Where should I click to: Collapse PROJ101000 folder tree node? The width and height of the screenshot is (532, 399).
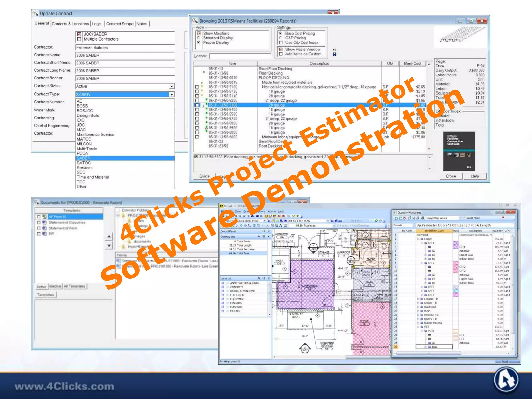(x=118, y=215)
